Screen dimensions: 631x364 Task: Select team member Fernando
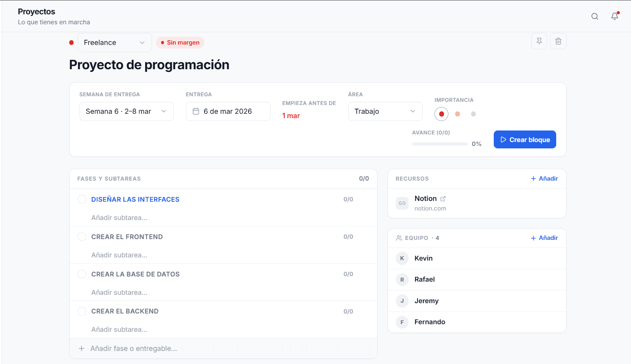point(477,322)
